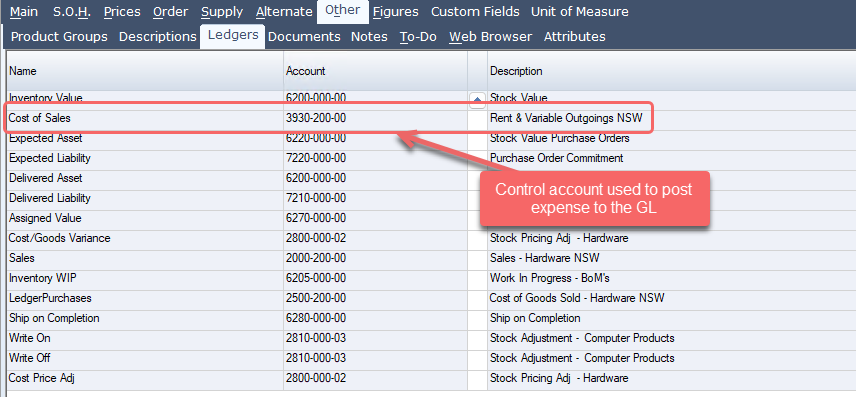This screenshot has height=397, width=856.
Task: Switch to the Figures tab
Action: pyautogui.click(x=396, y=11)
